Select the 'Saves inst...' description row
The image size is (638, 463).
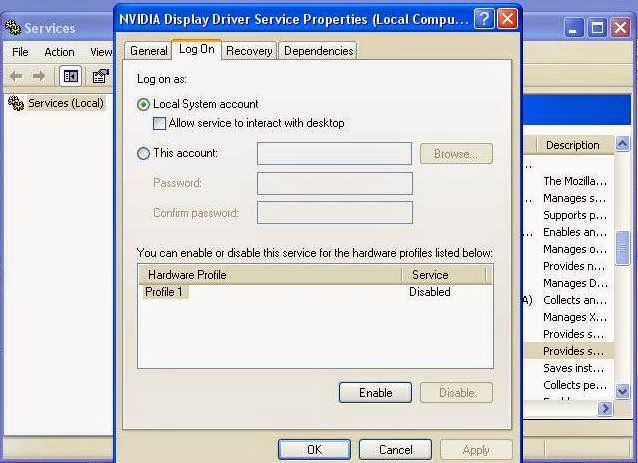point(574,368)
